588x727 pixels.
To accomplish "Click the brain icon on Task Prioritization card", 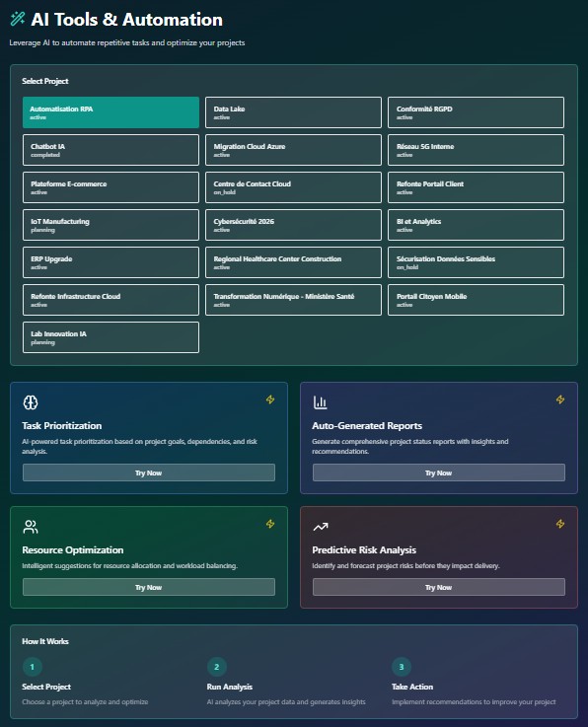I will point(31,402).
